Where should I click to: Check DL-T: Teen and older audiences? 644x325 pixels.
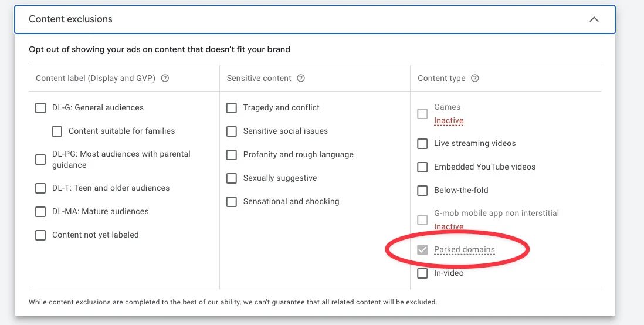(40, 188)
